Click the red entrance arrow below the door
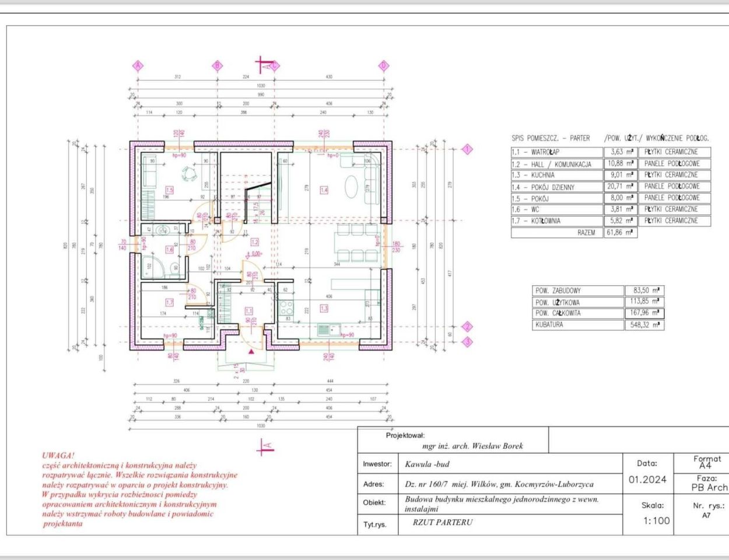 pos(251,352)
